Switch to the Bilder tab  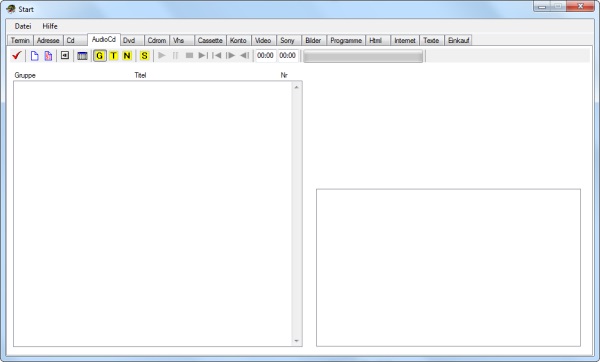pos(314,40)
